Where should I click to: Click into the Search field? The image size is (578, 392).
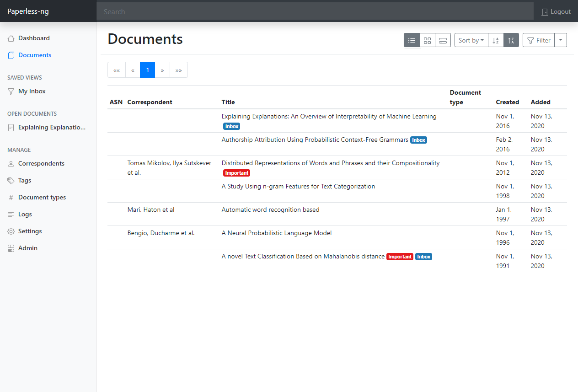pyautogui.click(x=315, y=12)
